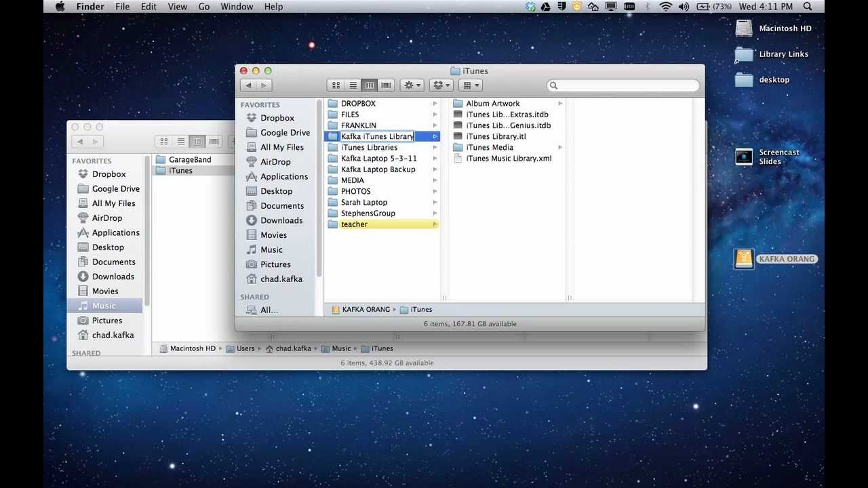Select the yellow-labeled teacher folder

382,224
